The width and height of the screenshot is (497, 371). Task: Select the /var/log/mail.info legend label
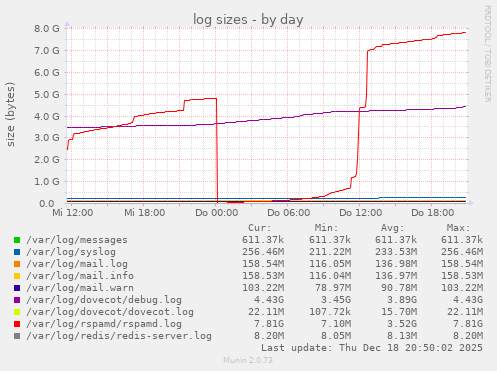coord(80,276)
